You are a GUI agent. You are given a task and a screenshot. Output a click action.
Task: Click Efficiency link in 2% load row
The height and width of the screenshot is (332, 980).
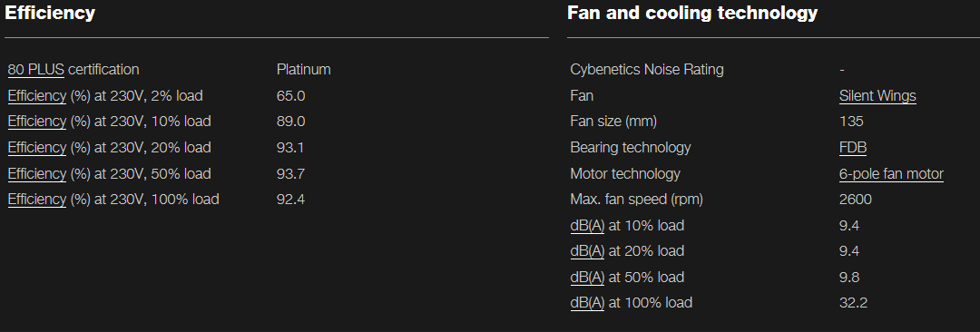coord(37,95)
